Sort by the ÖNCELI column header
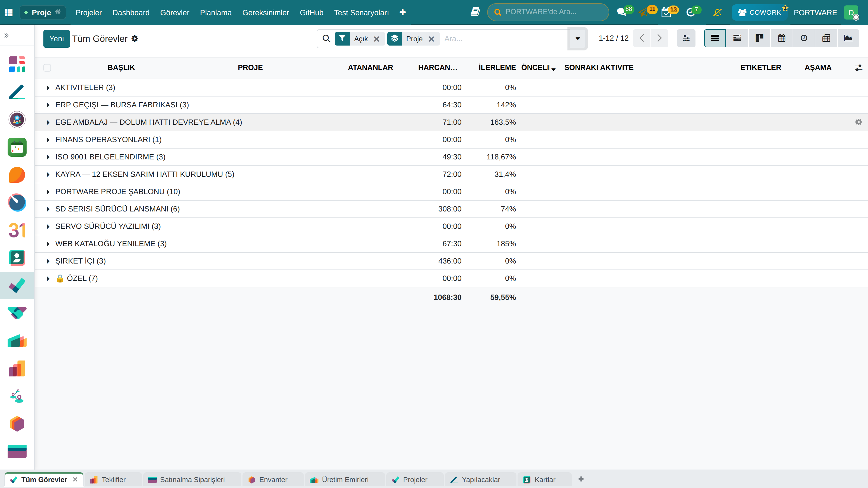This screenshot has height=488, width=868. [x=538, y=68]
